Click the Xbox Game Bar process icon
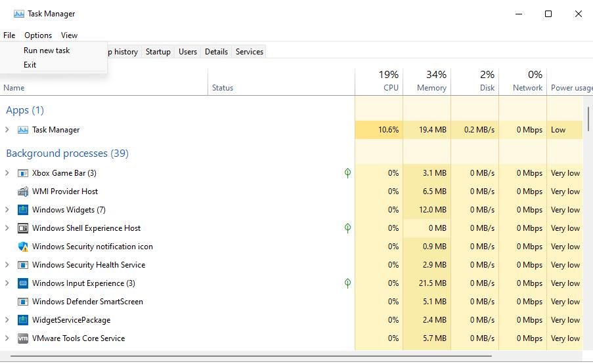Screen dimensions: 593x364 (23, 173)
